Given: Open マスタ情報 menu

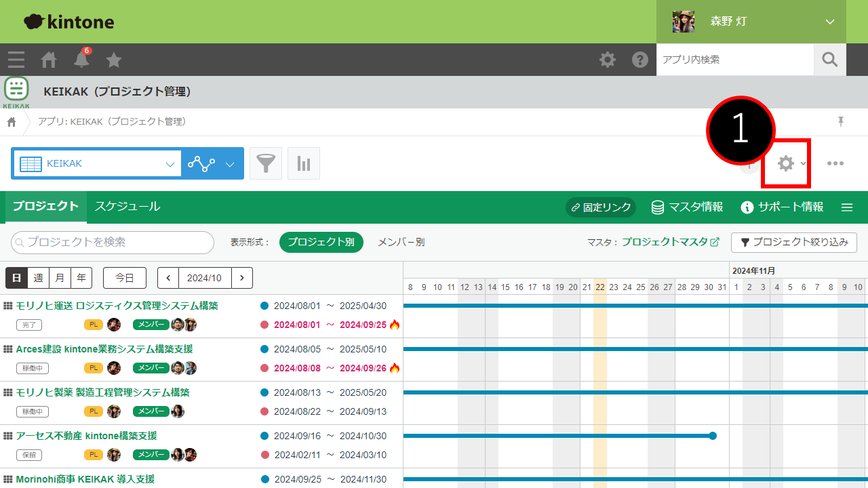Looking at the screenshot, I should click(687, 207).
